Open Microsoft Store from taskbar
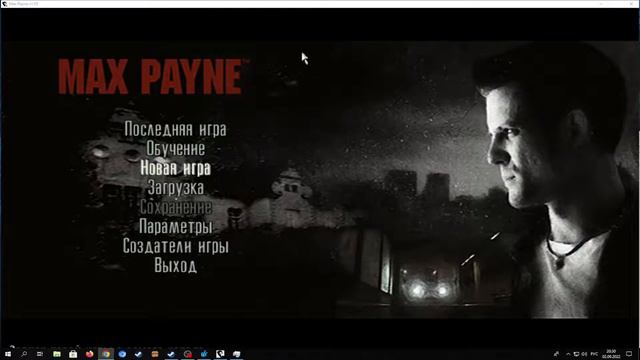The height and width of the screenshot is (360, 640). (x=73, y=354)
